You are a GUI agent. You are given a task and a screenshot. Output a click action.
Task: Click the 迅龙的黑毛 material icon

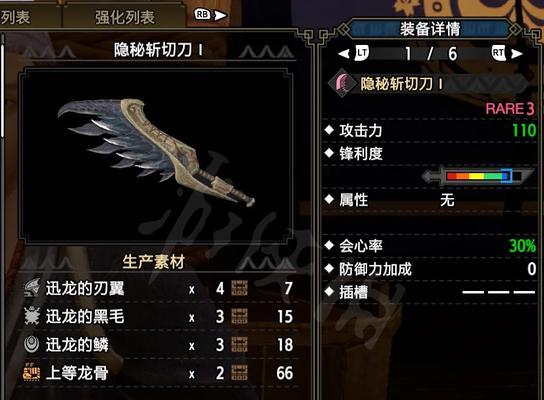pos(32,316)
